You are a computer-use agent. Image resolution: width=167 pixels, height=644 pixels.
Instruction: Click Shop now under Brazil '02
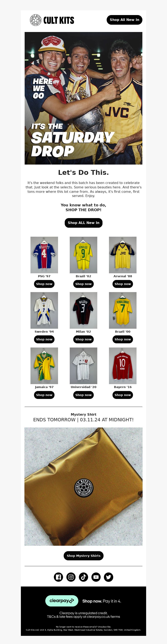[x=83, y=284]
